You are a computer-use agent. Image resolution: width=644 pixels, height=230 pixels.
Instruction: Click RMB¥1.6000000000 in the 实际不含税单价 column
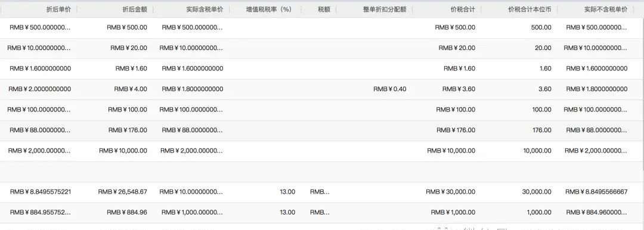coord(597,69)
